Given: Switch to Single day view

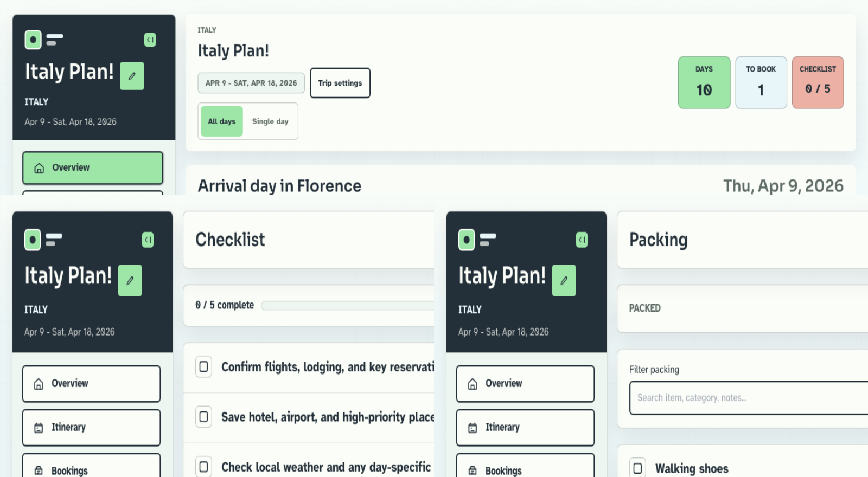Looking at the screenshot, I should [x=271, y=121].
